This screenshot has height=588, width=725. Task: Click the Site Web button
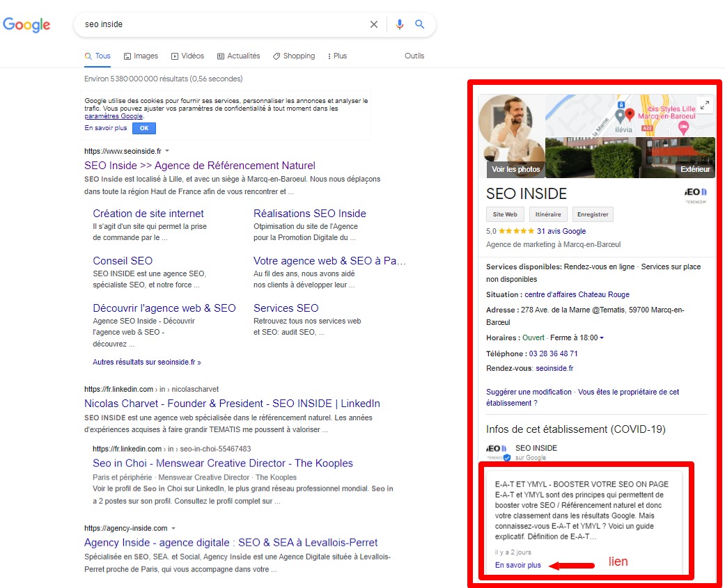(x=505, y=214)
